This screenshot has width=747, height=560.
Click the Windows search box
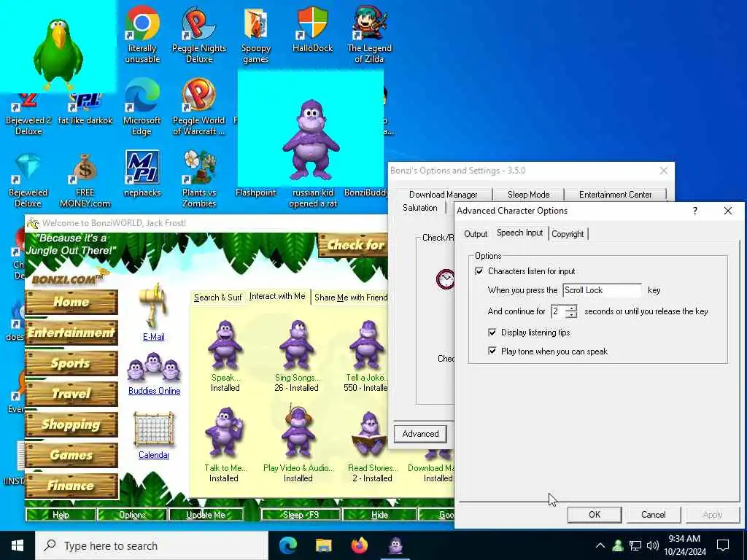tap(152, 545)
